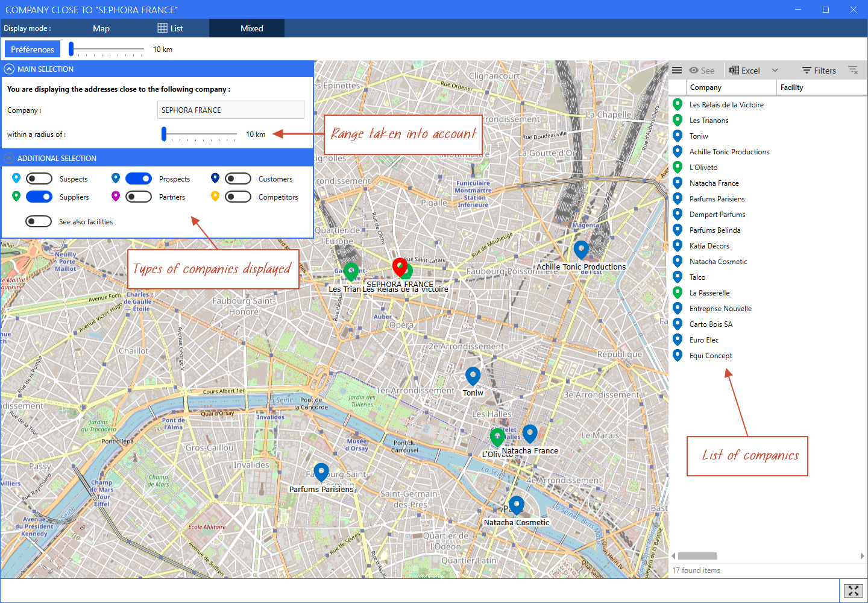Click the pin icon beside Equi Concept in list
The width and height of the screenshot is (868, 603).
coord(678,355)
